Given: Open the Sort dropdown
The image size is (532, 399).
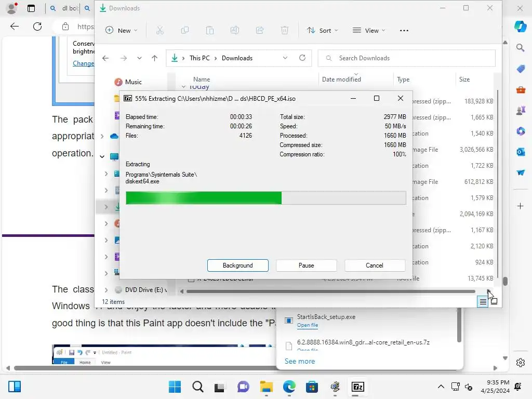Looking at the screenshot, I should [x=322, y=31].
